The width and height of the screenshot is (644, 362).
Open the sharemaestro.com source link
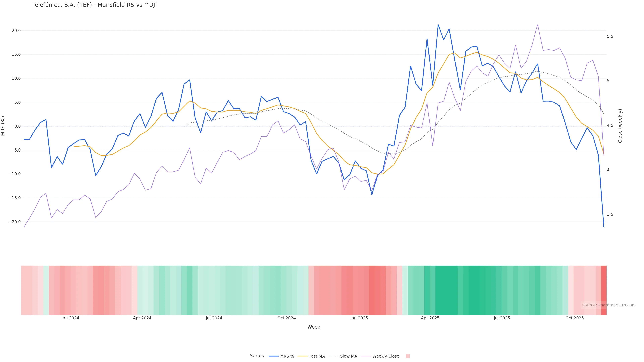coord(608,305)
